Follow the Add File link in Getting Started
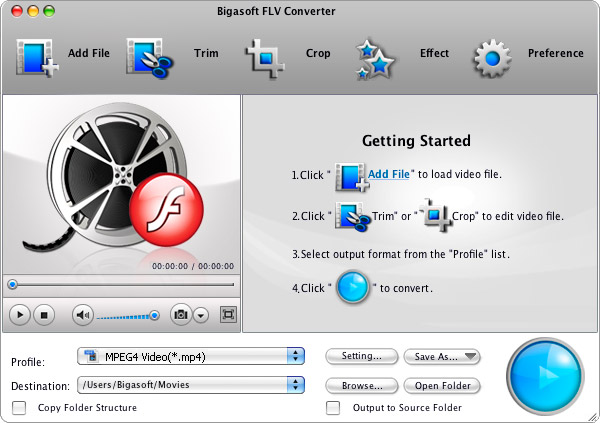 click(x=388, y=174)
